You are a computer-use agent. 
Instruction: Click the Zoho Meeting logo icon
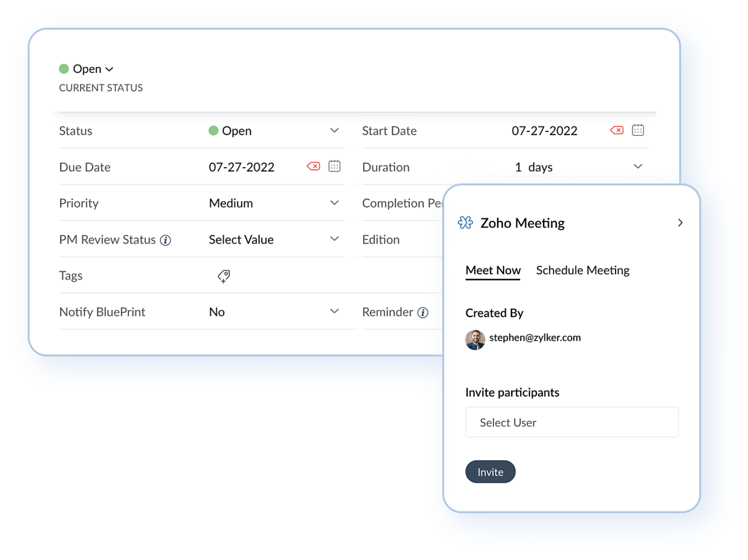click(x=465, y=222)
